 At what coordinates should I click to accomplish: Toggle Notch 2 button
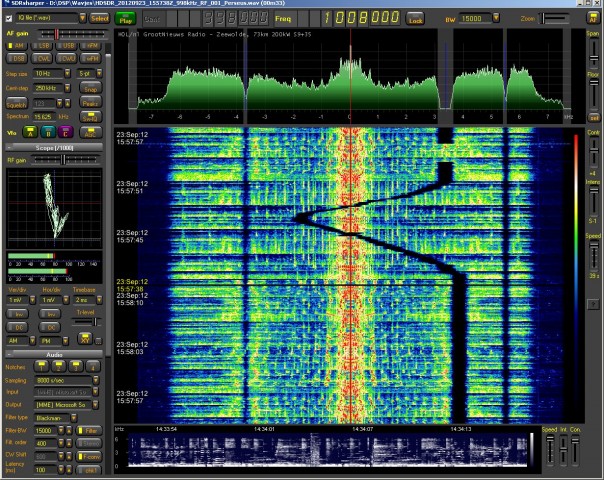tap(59, 366)
